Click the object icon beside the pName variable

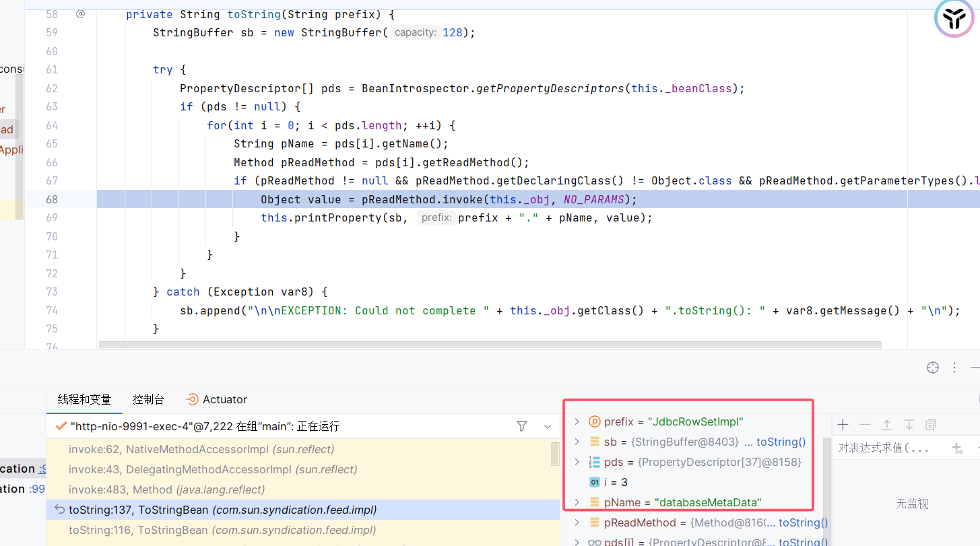click(594, 502)
